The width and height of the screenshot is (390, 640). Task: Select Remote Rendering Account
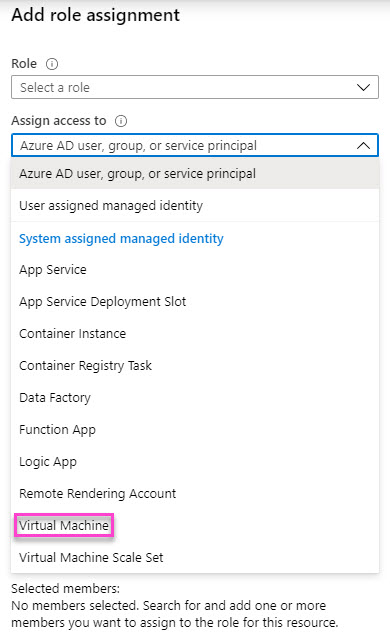(x=195, y=493)
